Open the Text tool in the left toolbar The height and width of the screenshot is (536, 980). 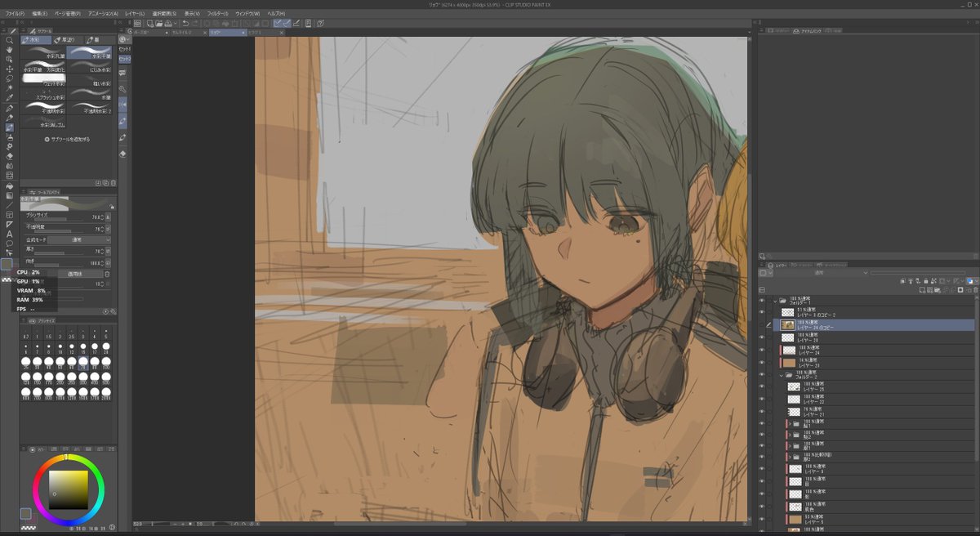click(10, 234)
